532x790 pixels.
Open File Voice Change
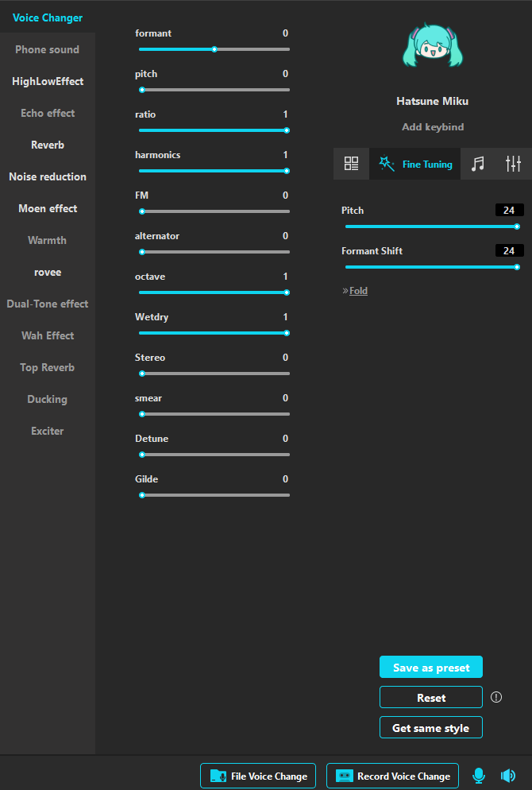click(258, 776)
